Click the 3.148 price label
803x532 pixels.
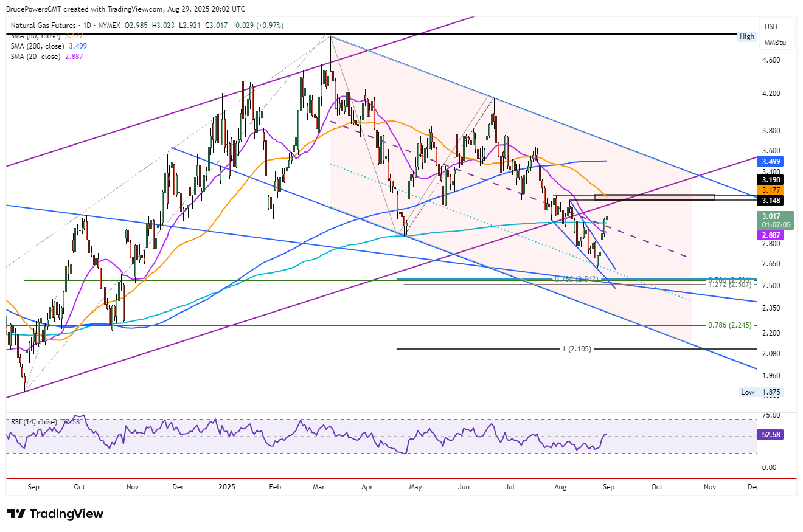(x=771, y=200)
